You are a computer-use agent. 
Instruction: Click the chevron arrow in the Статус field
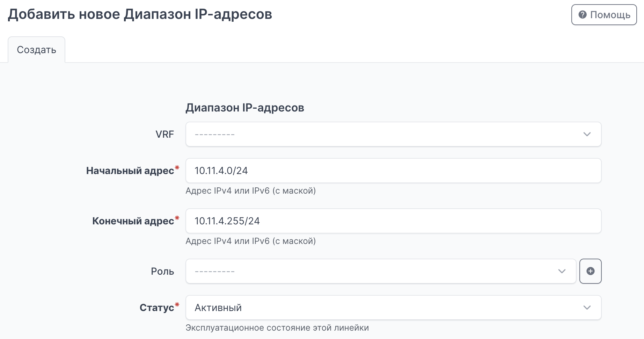click(587, 308)
